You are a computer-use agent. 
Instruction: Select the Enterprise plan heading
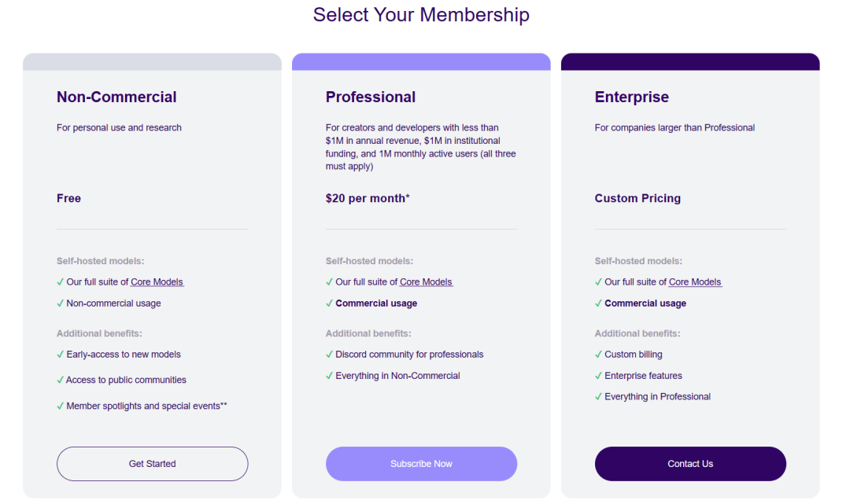pyautogui.click(x=632, y=97)
